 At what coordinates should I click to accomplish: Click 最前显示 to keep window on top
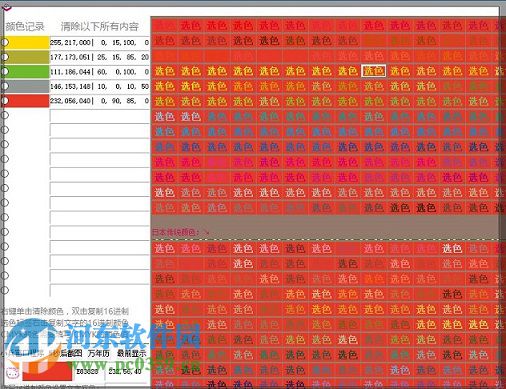point(132,354)
